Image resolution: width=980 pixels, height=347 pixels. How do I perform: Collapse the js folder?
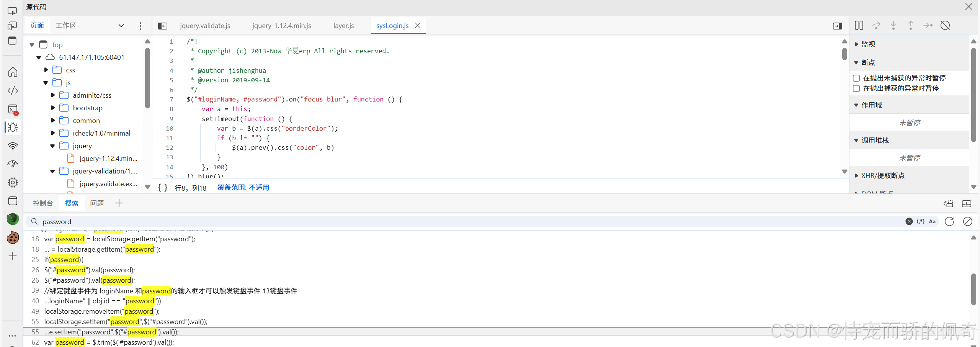tap(46, 83)
